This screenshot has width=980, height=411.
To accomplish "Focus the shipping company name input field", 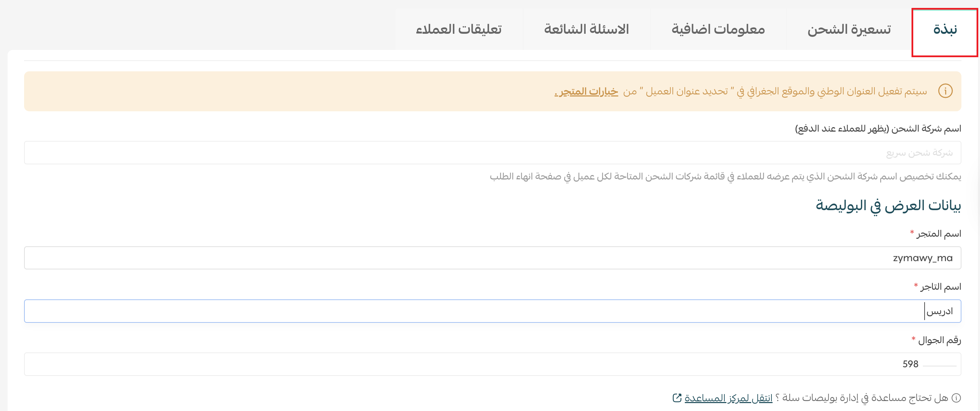I will tap(492, 153).
